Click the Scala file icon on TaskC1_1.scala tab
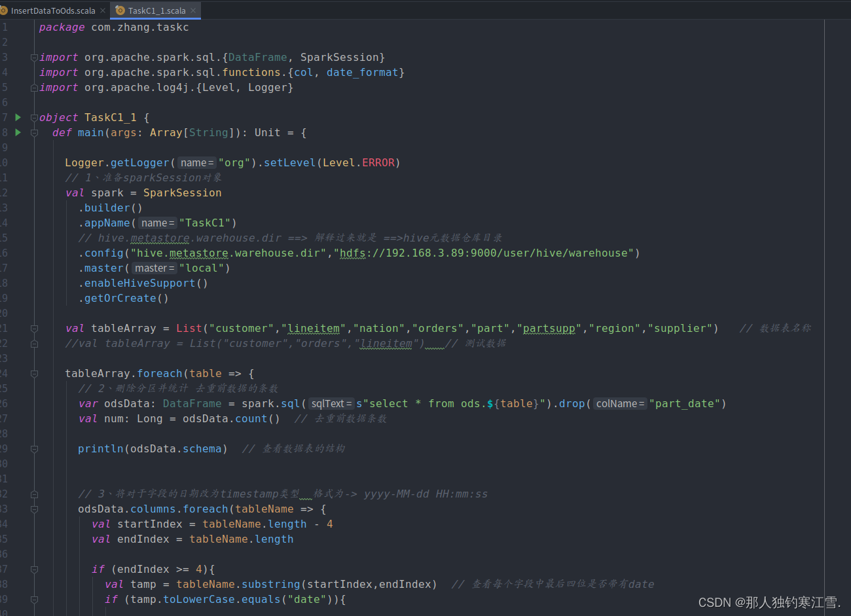 120,10
